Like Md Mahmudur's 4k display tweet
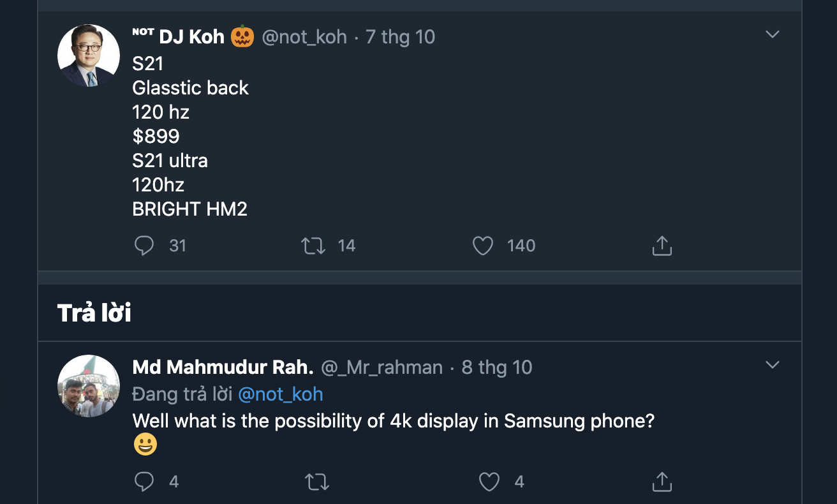Viewport: 837px width, 504px height. [489, 482]
